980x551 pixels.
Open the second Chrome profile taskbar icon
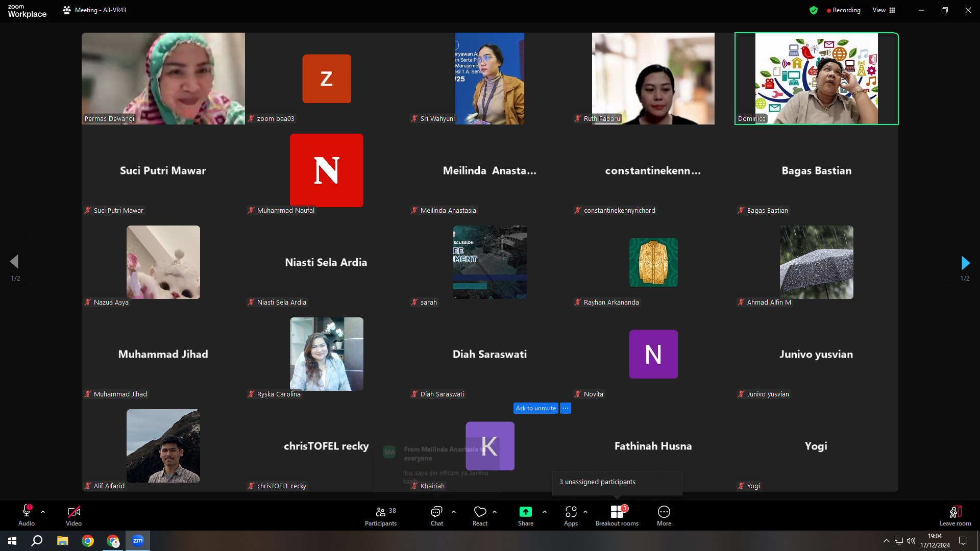tap(113, 541)
